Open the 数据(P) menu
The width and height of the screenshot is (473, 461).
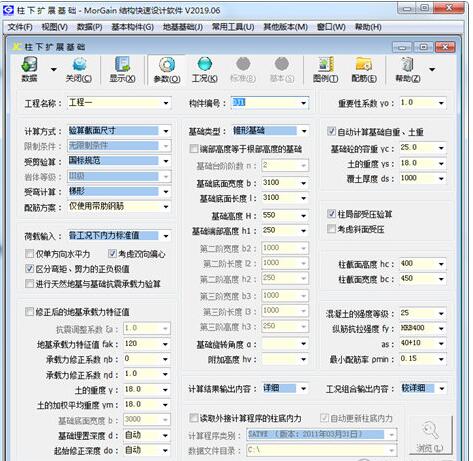click(89, 27)
